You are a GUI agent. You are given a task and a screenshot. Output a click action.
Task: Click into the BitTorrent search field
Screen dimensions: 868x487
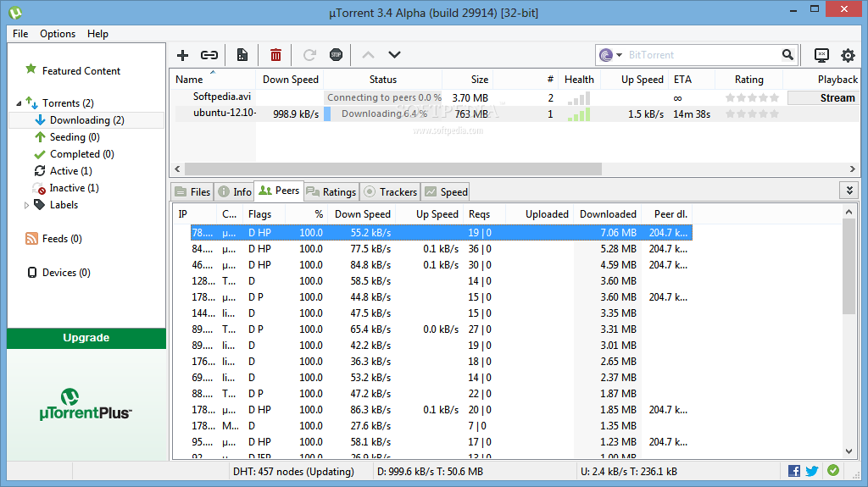click(x=702, y=55)
